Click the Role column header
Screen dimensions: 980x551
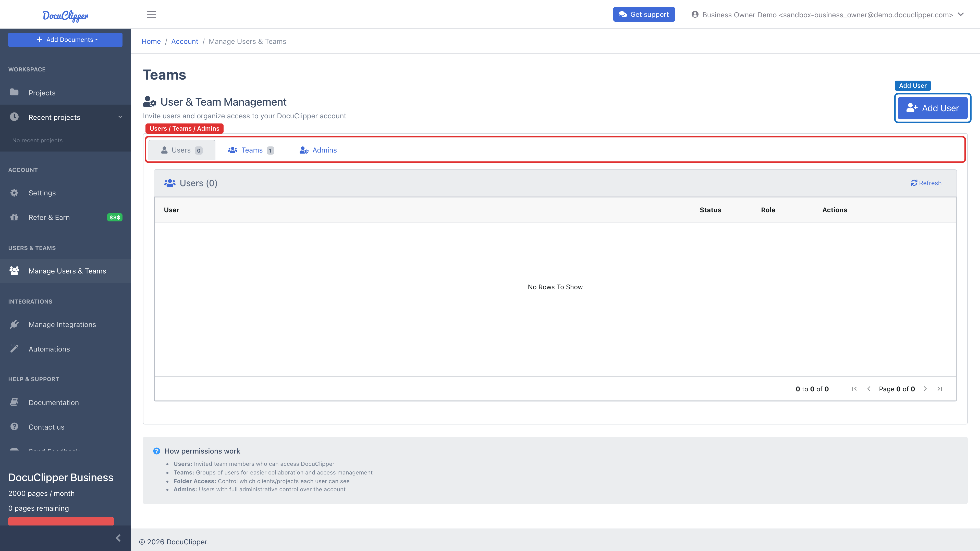coord(768,209)
